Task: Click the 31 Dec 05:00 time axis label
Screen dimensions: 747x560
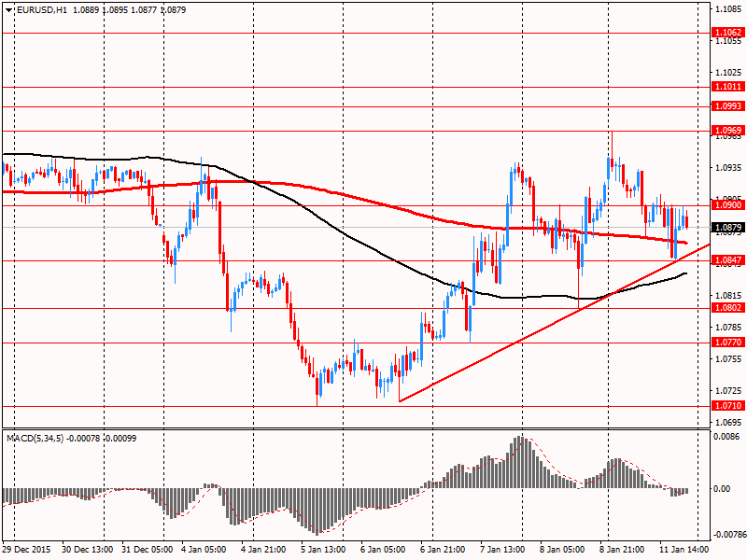Action: point(148,549)
